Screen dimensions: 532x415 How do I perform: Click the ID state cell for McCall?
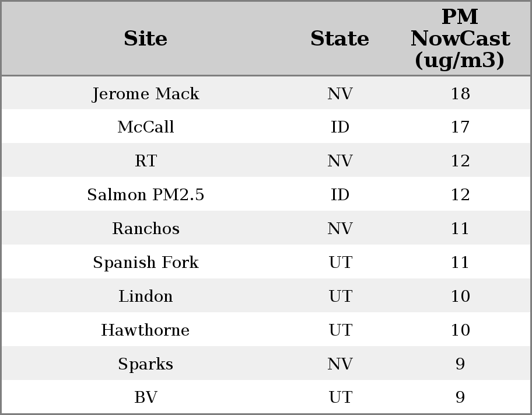coord(339,127)
